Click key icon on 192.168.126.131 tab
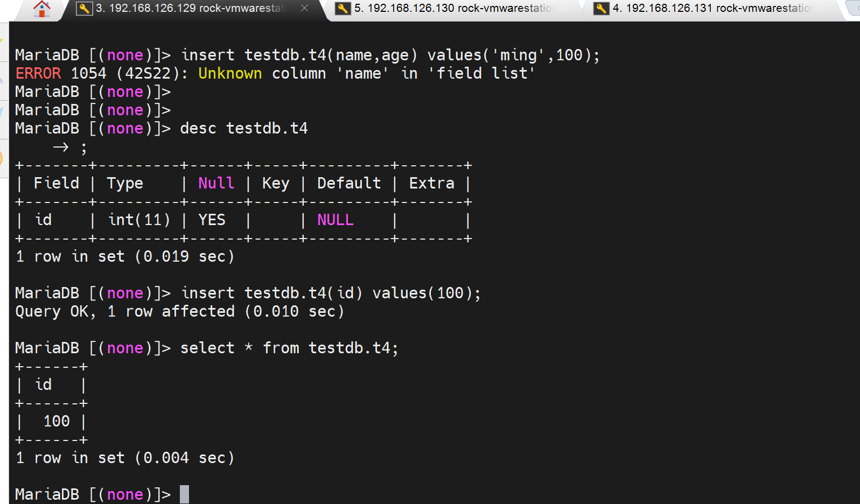The width and height of the screenshot is (860, 504). [x=601, y=8]
